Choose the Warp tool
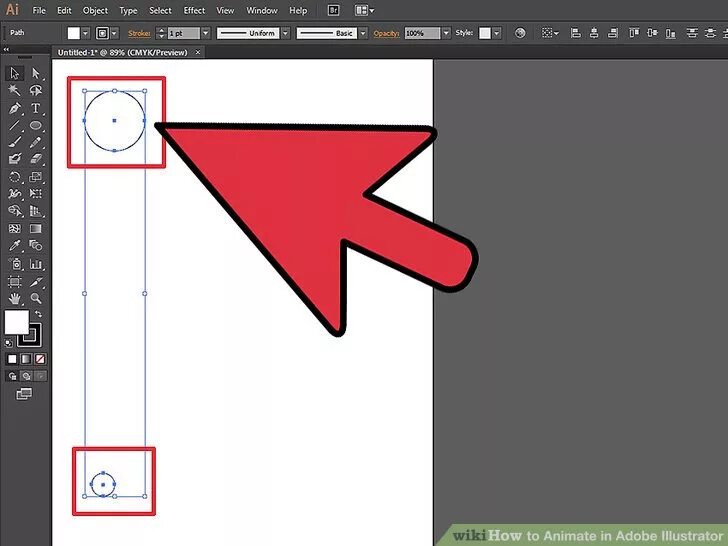The image size is (728, 546). [x=14, y=194]
